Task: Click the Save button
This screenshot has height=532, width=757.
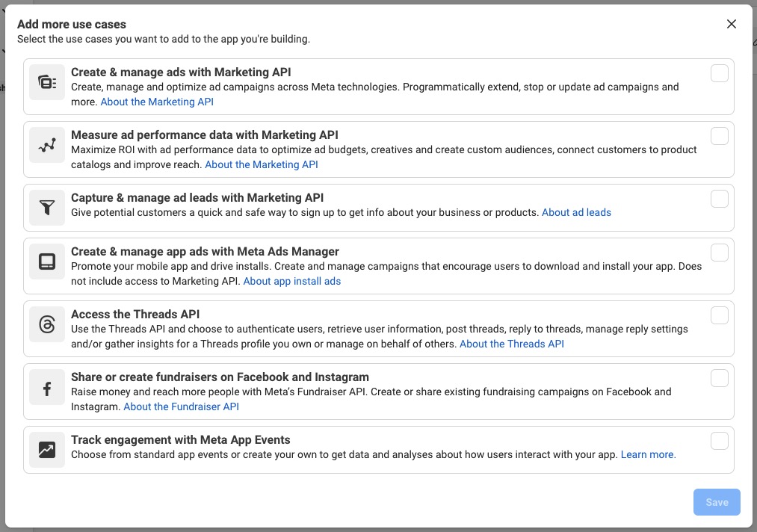Action: (717, 502)
